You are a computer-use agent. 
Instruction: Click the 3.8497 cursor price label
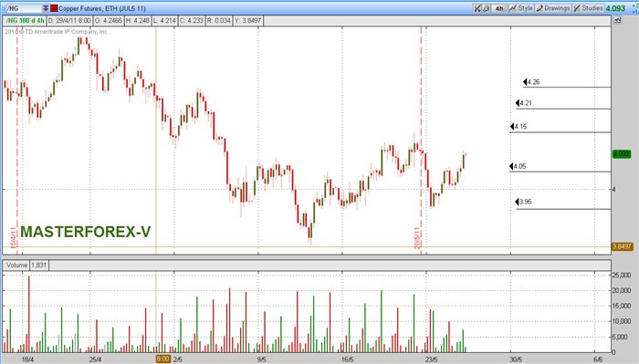click(622, 246)
